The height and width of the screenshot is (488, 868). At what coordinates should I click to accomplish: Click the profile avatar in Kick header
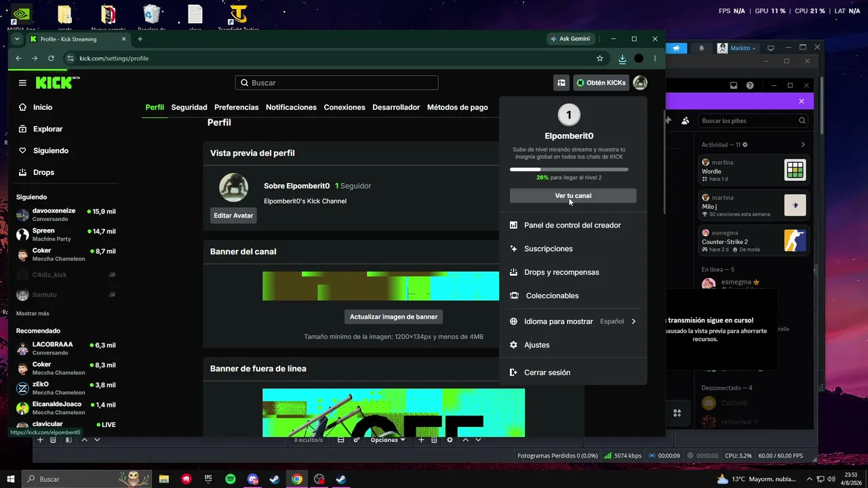(x=640, y=83)
